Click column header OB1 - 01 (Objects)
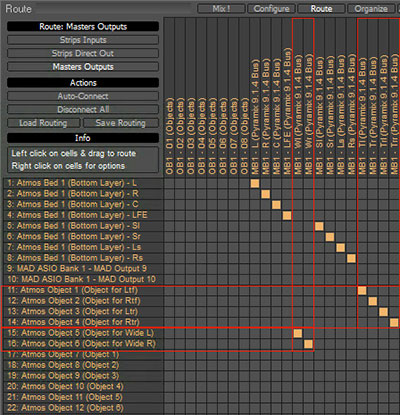400x415 pixels. tap(169, 136)
